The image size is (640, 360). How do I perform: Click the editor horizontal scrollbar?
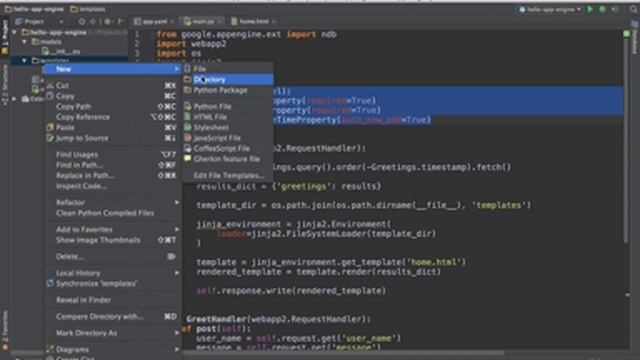343,353
